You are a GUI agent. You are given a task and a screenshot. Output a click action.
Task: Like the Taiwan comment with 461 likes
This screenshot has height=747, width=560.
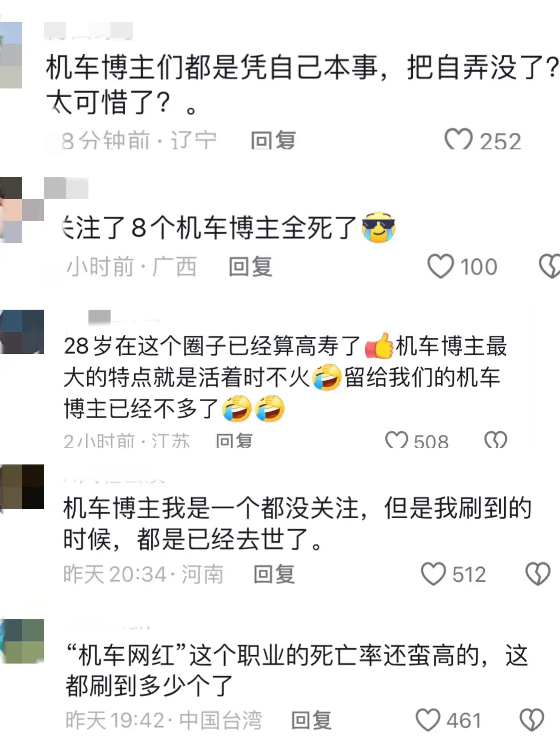coord(428,720)
